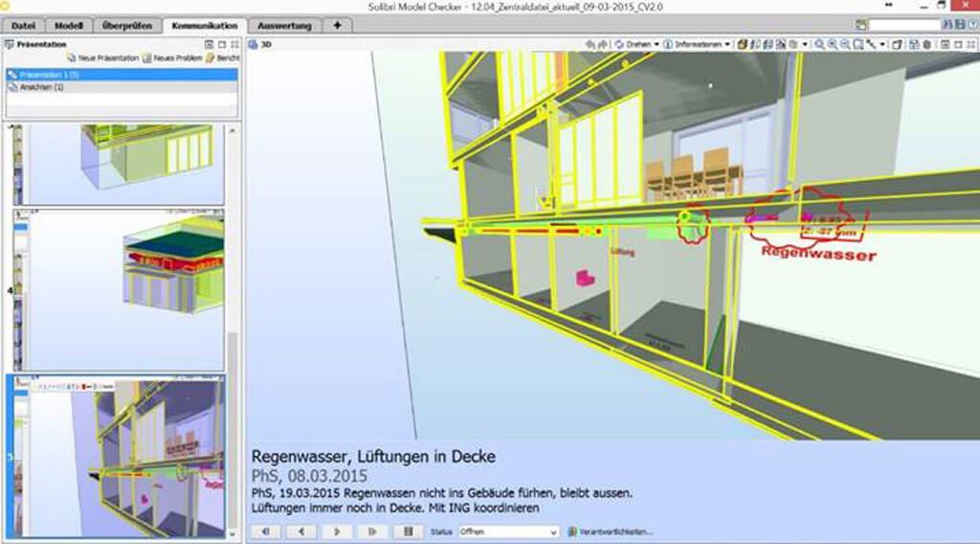
Task: Click the Bericht button
Action: 222,57
